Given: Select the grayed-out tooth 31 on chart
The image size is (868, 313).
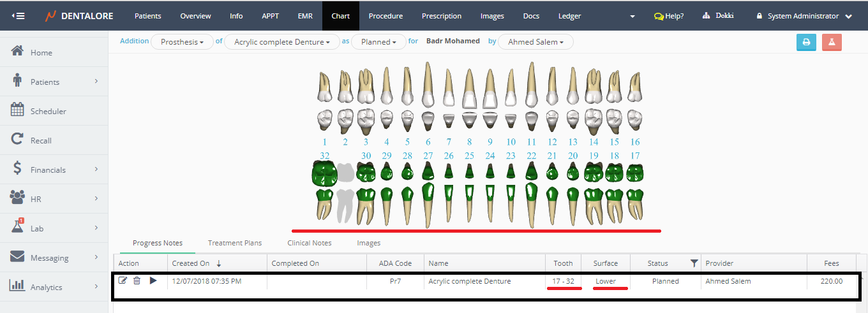Looking at the screenshot, I should click(345, 191).
